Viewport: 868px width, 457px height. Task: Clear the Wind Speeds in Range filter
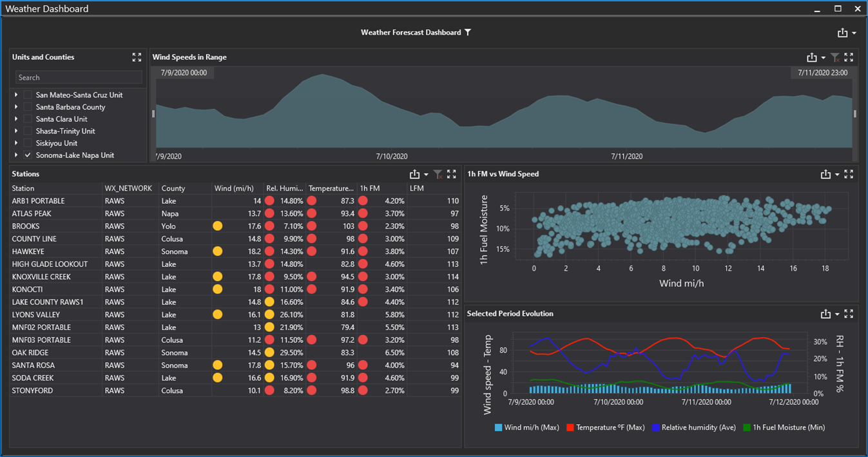835,57
